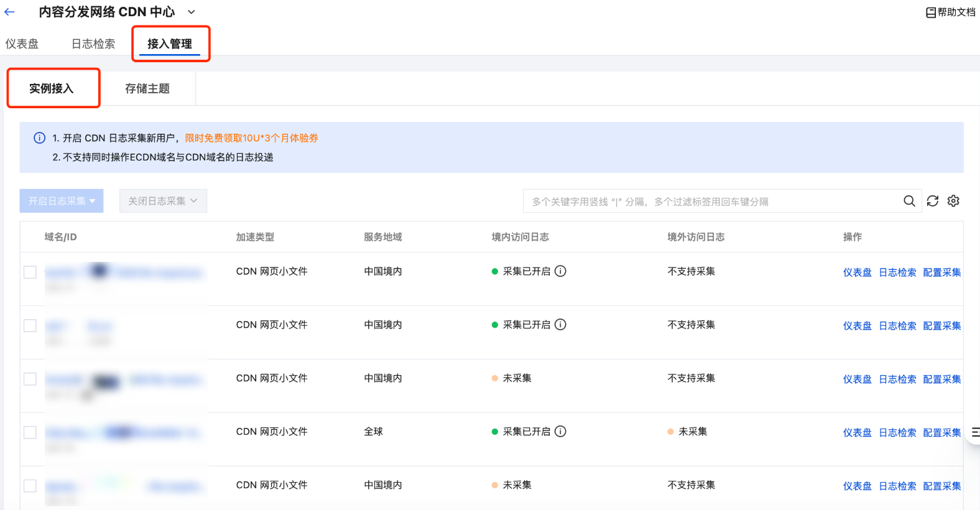Image resolution: width=980 pixels, height=510 pixels.
Task: Click 配置采集 in the first row
Action: point(941,272)
